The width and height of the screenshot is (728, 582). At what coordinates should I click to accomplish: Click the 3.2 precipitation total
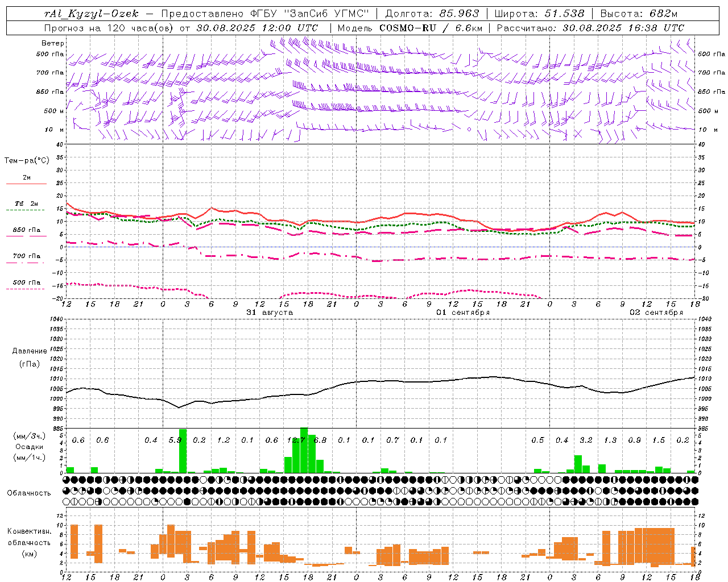(x=586, y=440)
